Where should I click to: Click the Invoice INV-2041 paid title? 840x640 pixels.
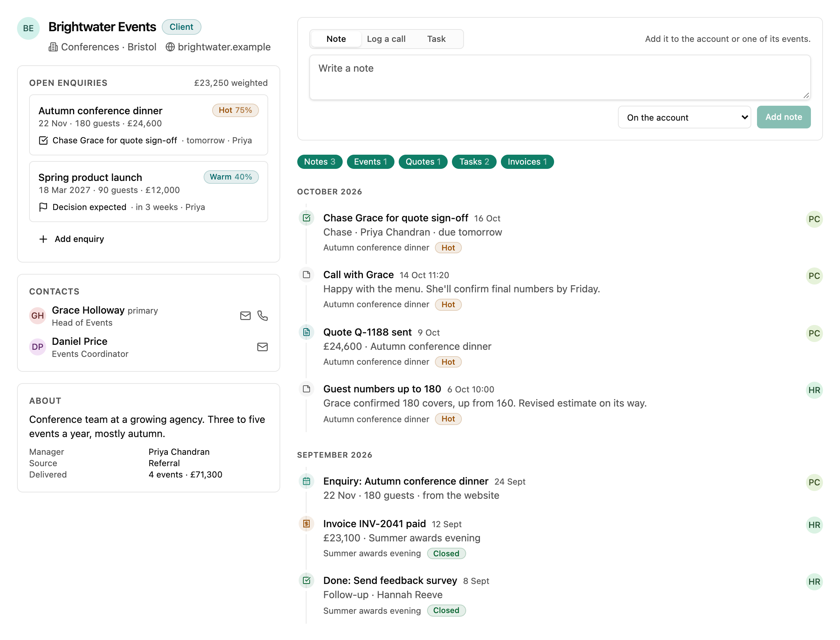click(374, 524)
